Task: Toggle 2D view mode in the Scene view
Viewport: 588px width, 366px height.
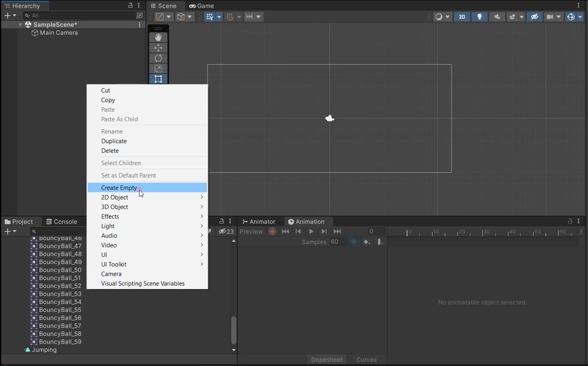Action: click(x=462, y=17)
